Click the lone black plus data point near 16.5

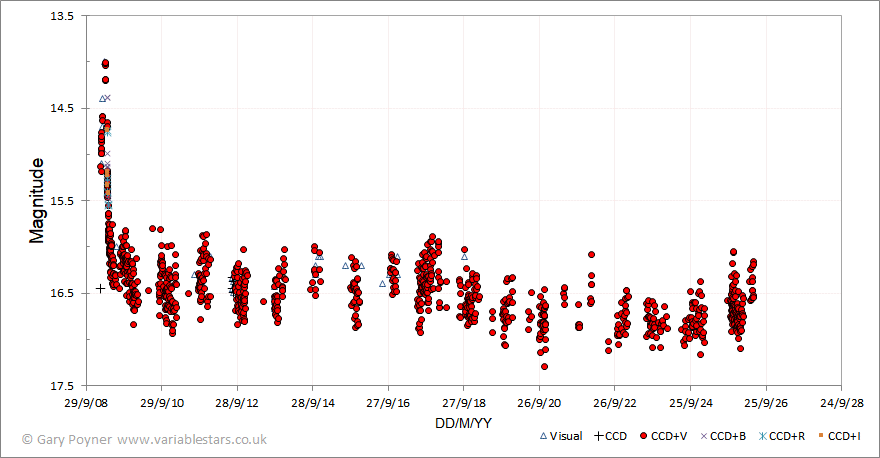(100, 288)
